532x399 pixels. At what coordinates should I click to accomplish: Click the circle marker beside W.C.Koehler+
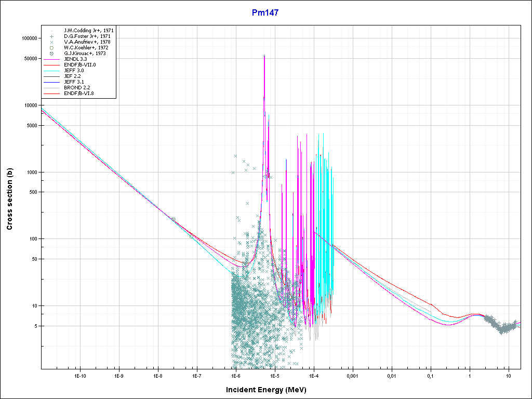pyautogui.click(x=52, y=48)
